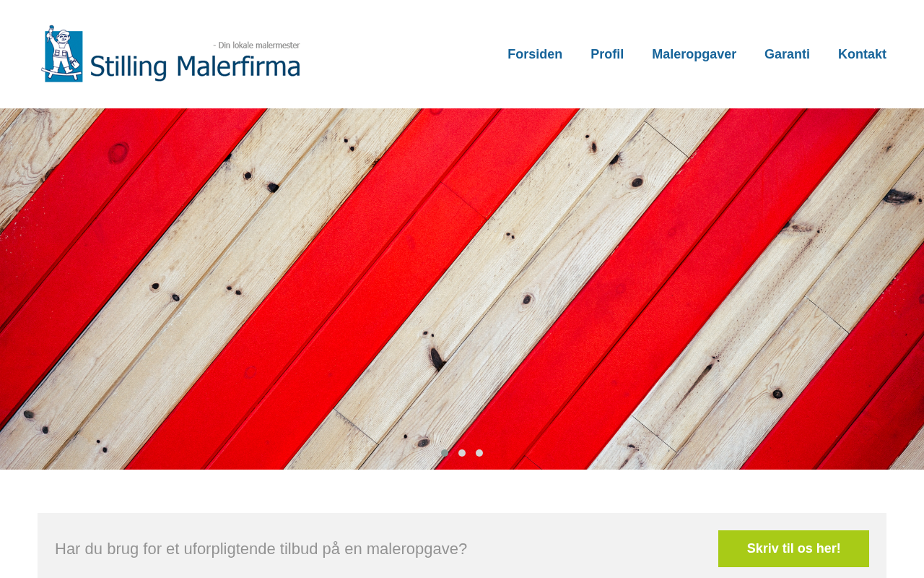Click the 'Har du brug for et uforpligtende tilbud' text
This screenshot has width=924, height=578.
click(186, 549)
